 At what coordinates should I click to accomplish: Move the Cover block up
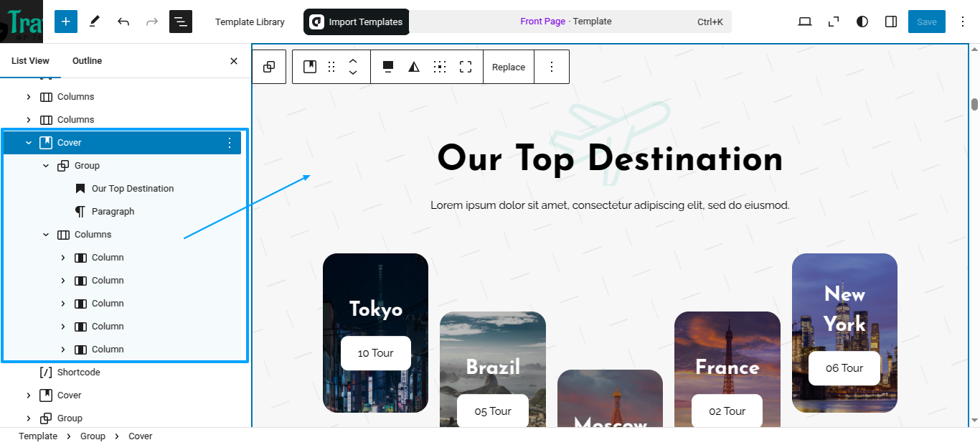353,61
